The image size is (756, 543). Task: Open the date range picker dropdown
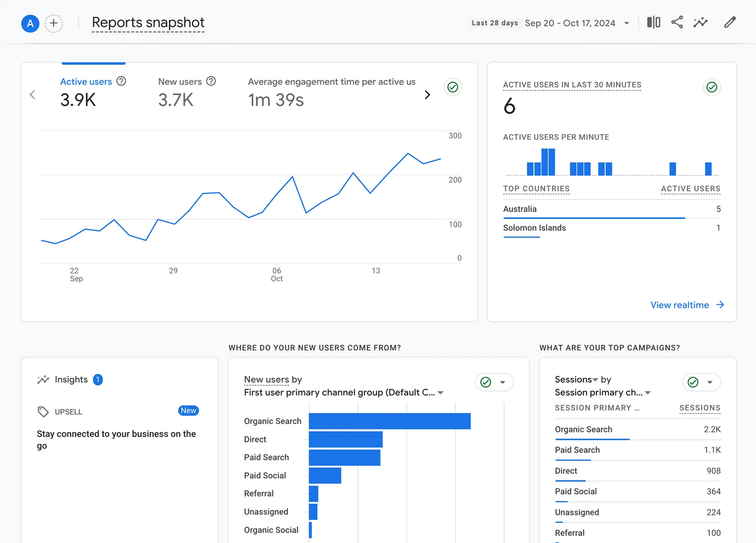627,23
